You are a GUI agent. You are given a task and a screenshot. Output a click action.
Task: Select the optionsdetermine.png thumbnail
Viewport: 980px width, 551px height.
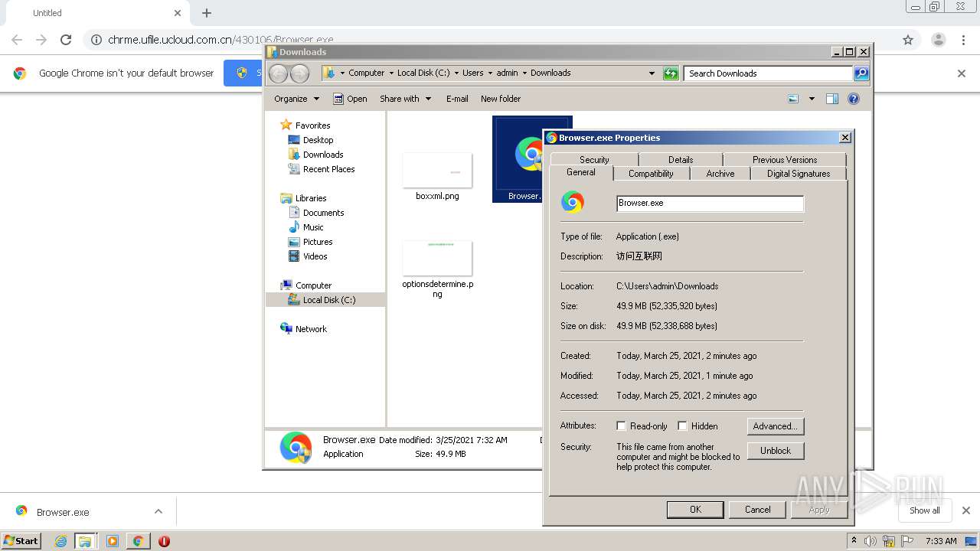tap(437, 258)
